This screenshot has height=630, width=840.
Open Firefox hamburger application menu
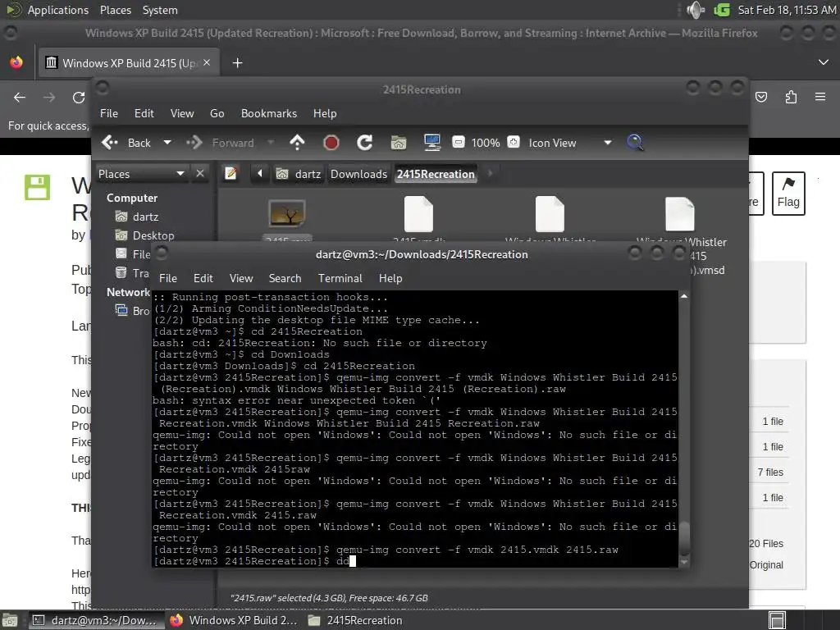coord(820,97)
